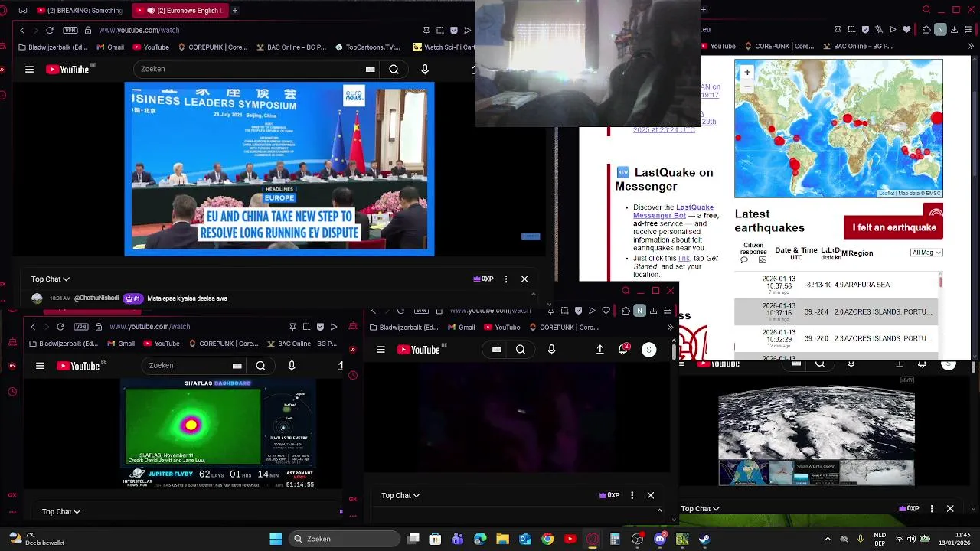Pin the page in Euronews window address bar
Screen dimensions: 980x551
(426, 30)
